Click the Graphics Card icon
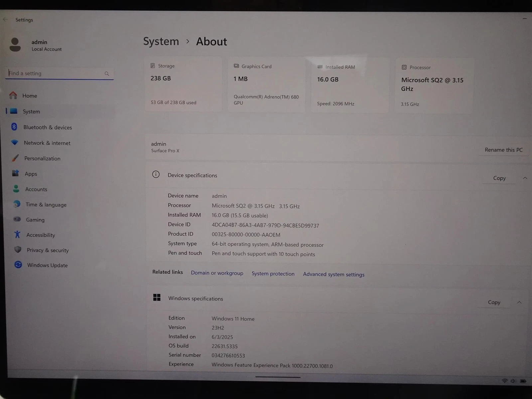 (x=236, y=66)
